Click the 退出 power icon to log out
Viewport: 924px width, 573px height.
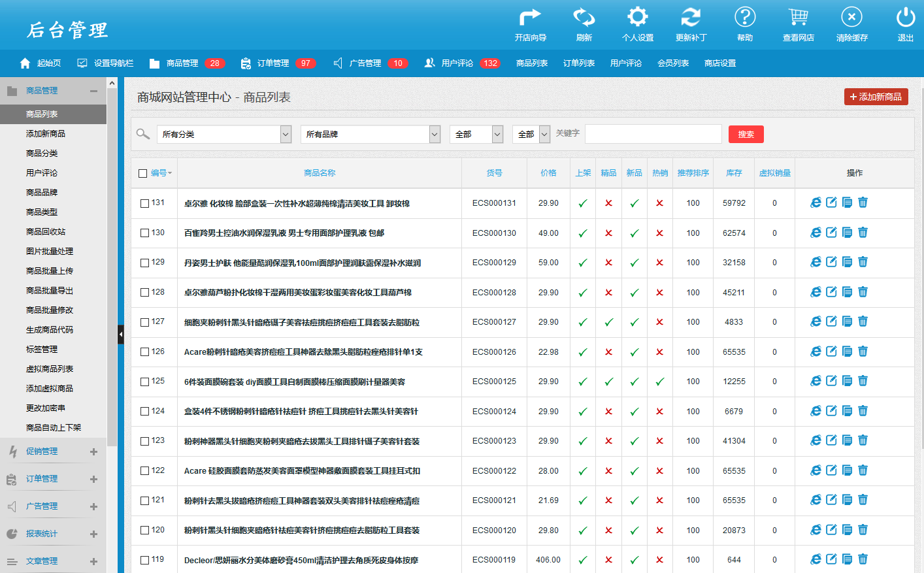[x=905, y=18]
